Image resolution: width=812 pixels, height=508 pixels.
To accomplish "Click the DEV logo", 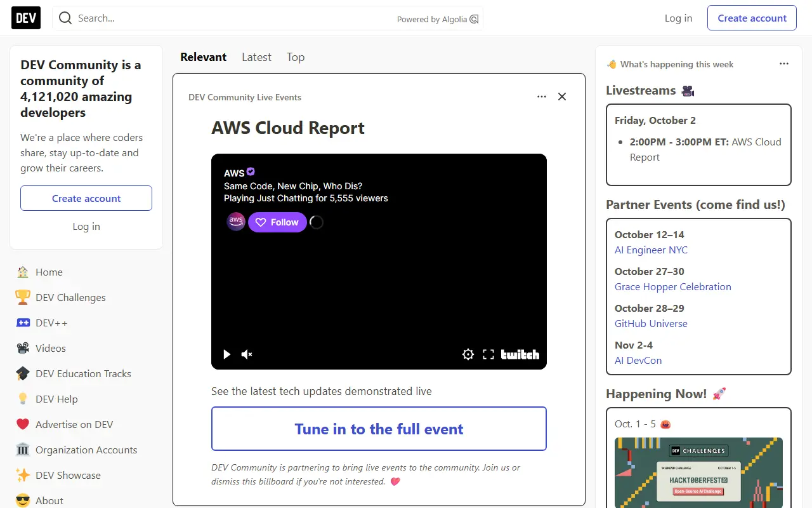I will 26,18.
